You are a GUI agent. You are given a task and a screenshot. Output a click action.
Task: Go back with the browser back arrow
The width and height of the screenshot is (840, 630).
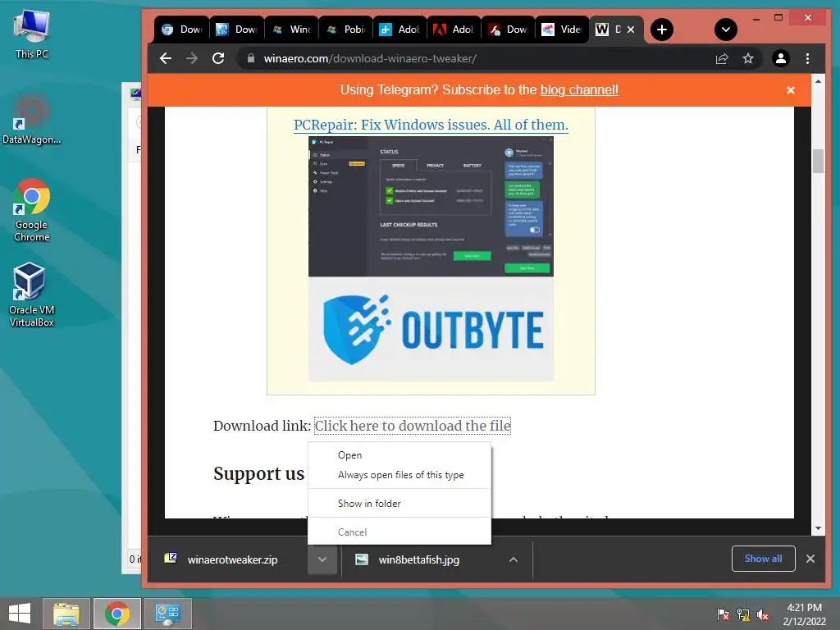pos(166,58)
